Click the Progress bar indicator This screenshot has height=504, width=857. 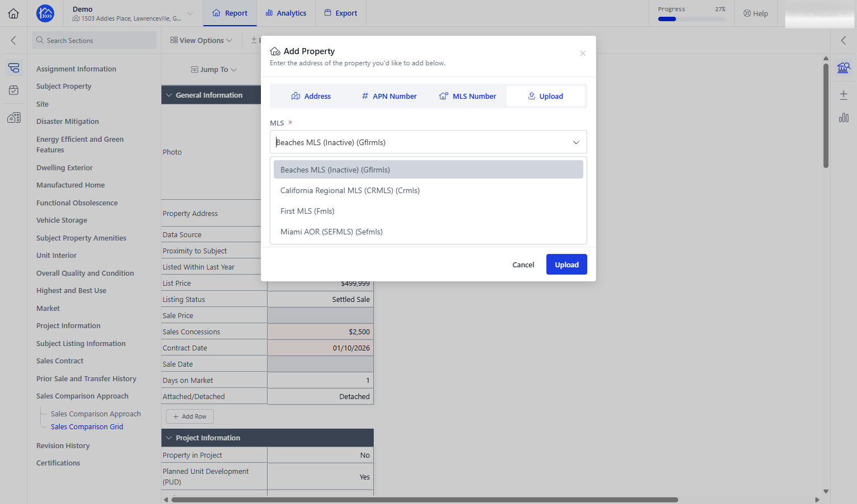point(691,19)
